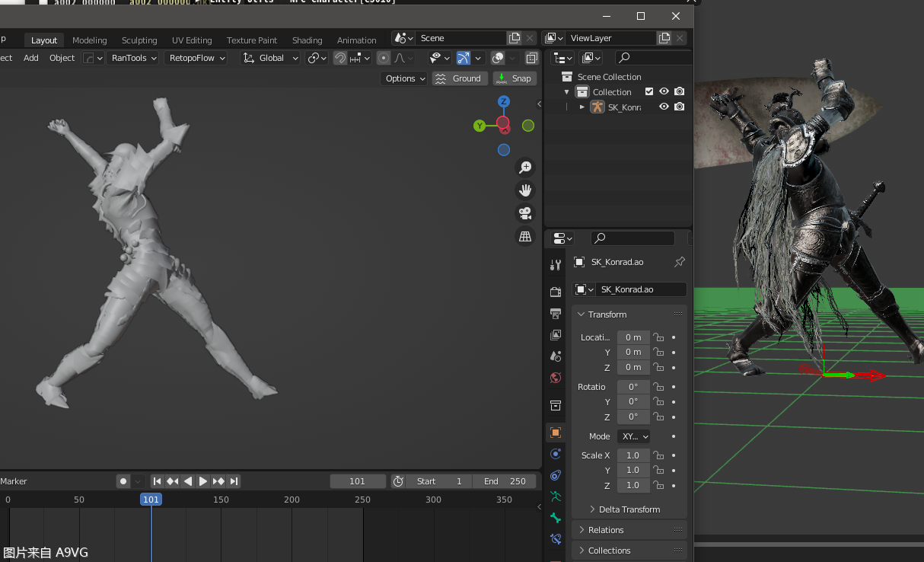
Task: Play the animation forward
Action: (203, 481)
